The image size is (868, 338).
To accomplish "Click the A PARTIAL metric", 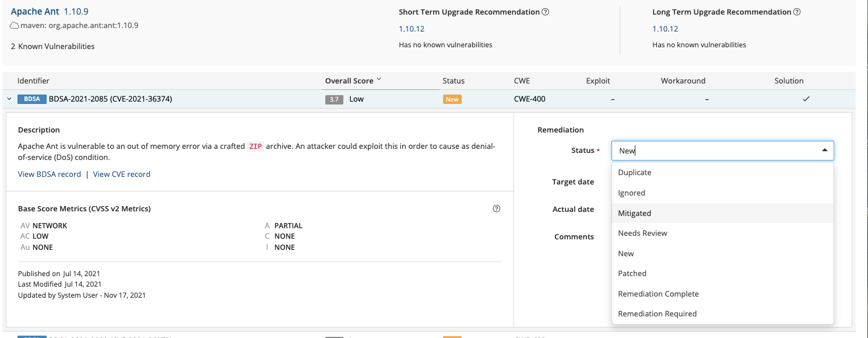I will pos(284,225).
